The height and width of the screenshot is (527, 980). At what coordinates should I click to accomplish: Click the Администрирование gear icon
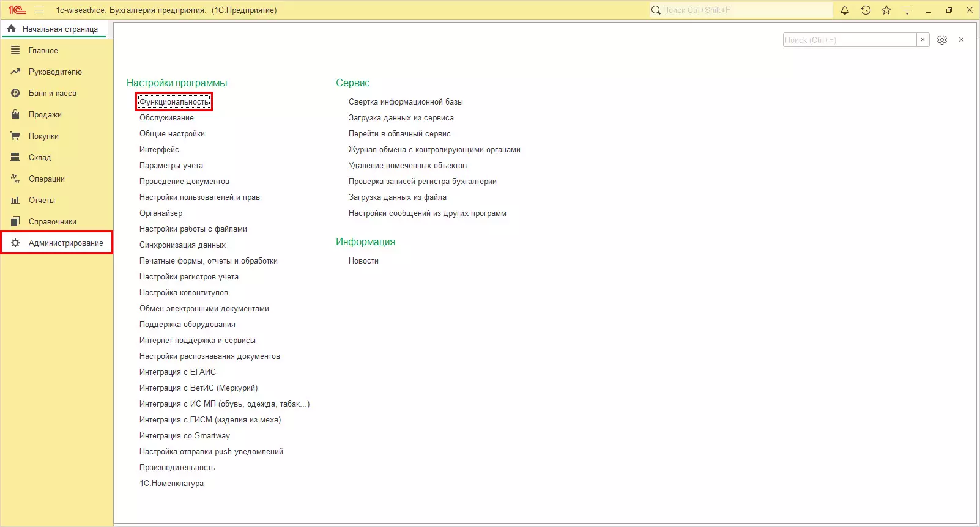[x=15, y=243]
